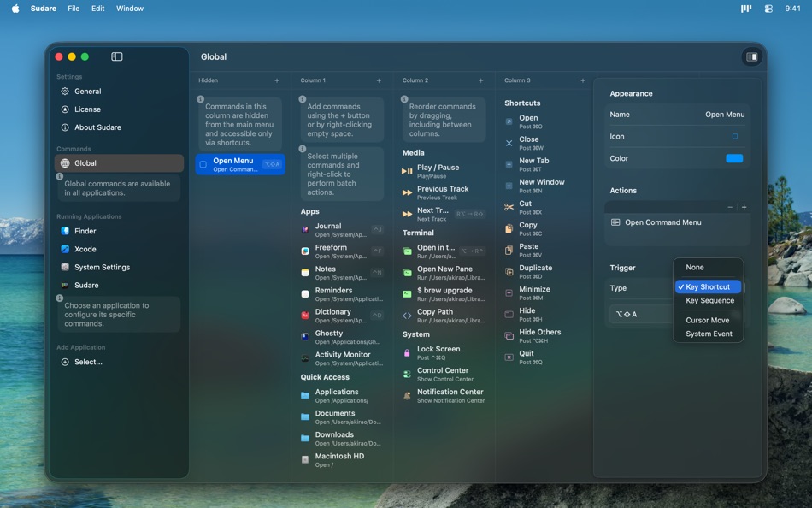The width and height of the screenshot is (812, 508).
Task: Select Xcode under Running Applications
Action: tap(119, 250)
